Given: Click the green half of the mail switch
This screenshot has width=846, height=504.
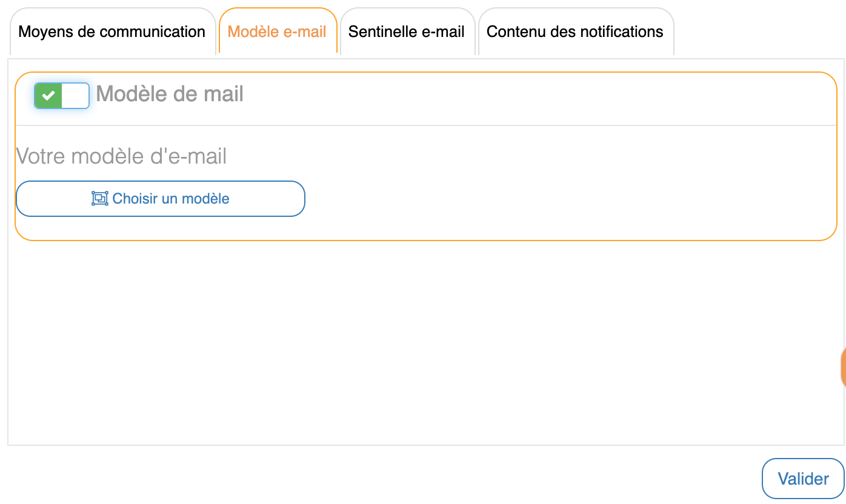Looking at the screenshot, I should pos(48,96).
